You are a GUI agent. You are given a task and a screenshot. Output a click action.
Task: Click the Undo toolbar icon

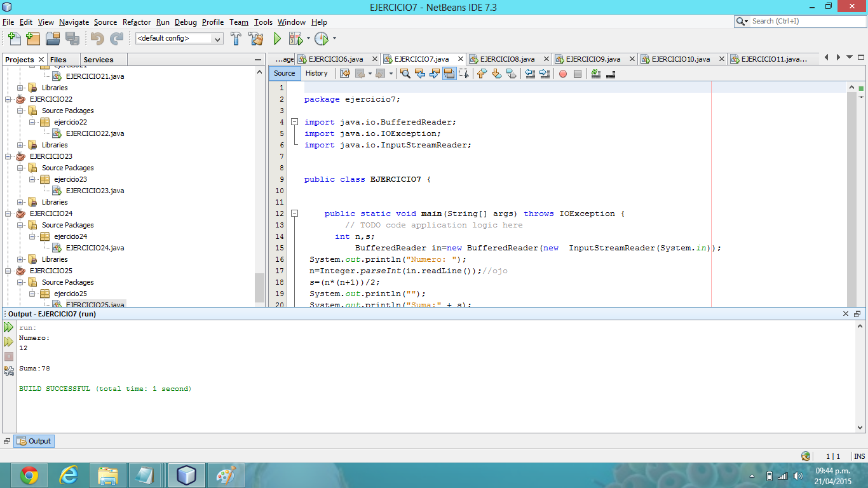[97, 39]
